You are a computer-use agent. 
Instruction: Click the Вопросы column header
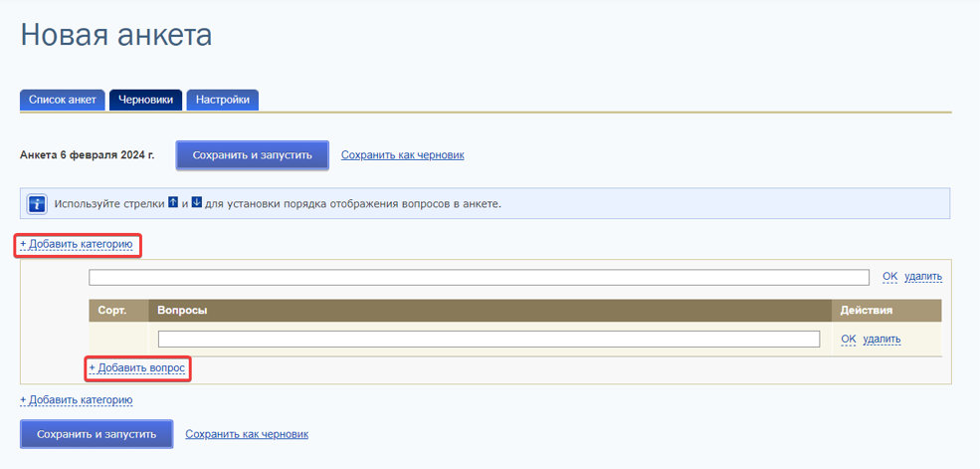tap(490, 310)
